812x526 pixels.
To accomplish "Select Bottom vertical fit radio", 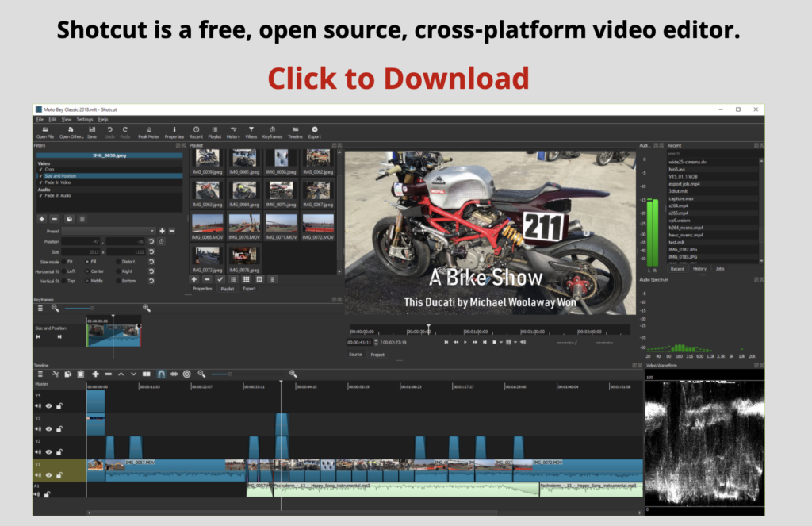I will (119, 281).
